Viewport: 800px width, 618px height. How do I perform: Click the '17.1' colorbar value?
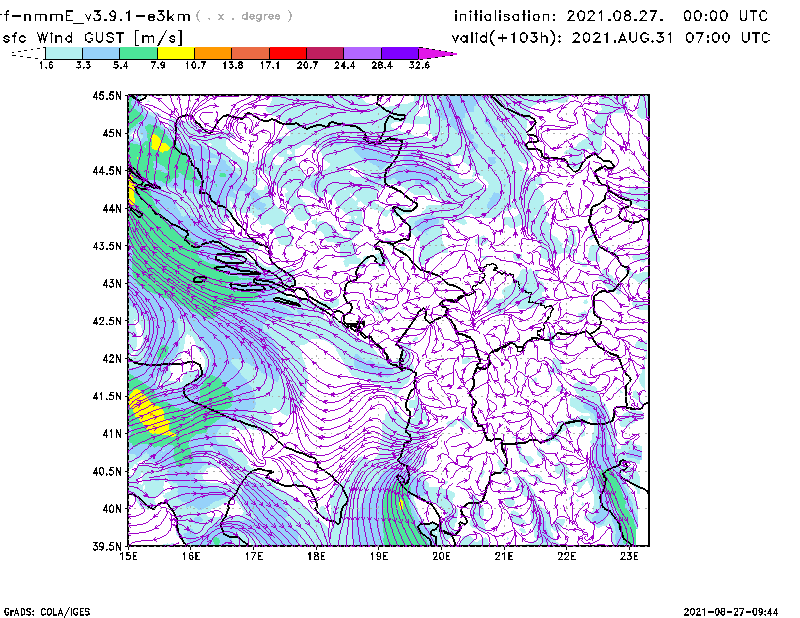[270, 65]
